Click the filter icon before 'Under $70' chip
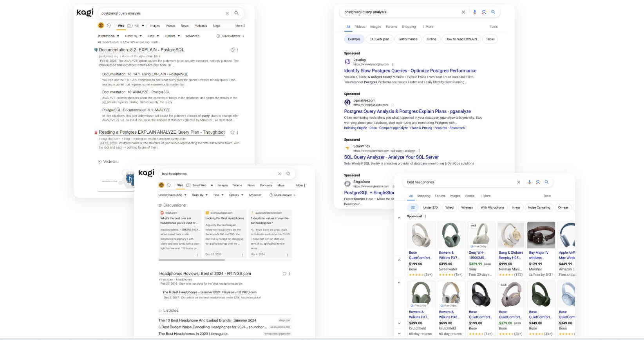Image resolution: width=644 pixels, height=340 pixels. 412,207
